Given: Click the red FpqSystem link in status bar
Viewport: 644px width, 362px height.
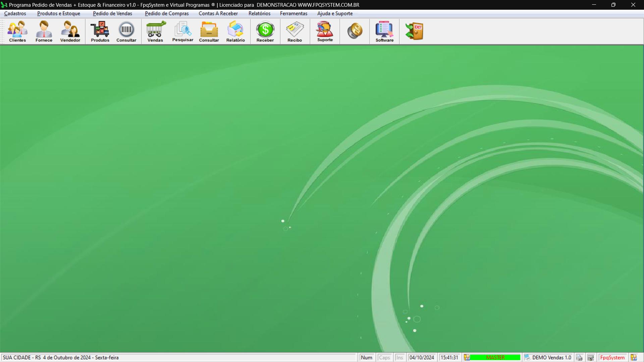Looking at the screenshot, I should [x=612, y=358].
